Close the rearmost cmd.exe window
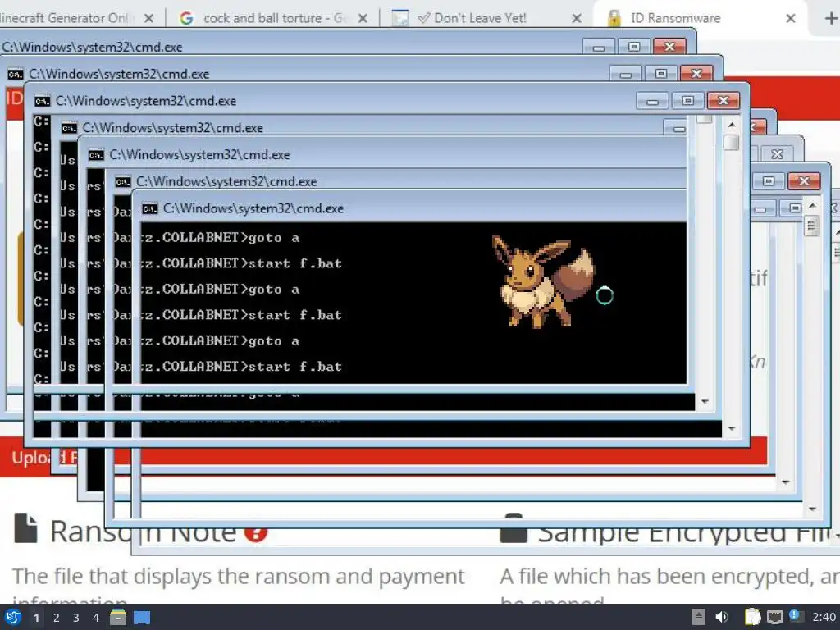This screenshot has height=630, width=840. [669, 47]
